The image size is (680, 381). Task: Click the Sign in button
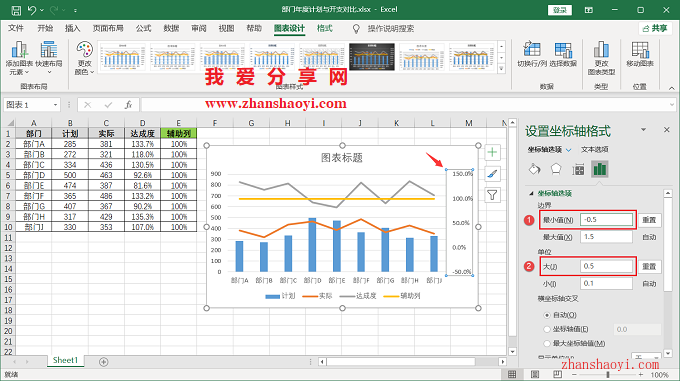[560, 10]
